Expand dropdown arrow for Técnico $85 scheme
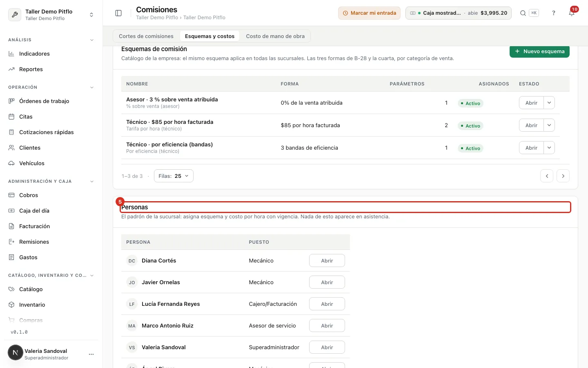This screenshot has height=368, width=588. point(549,125)
